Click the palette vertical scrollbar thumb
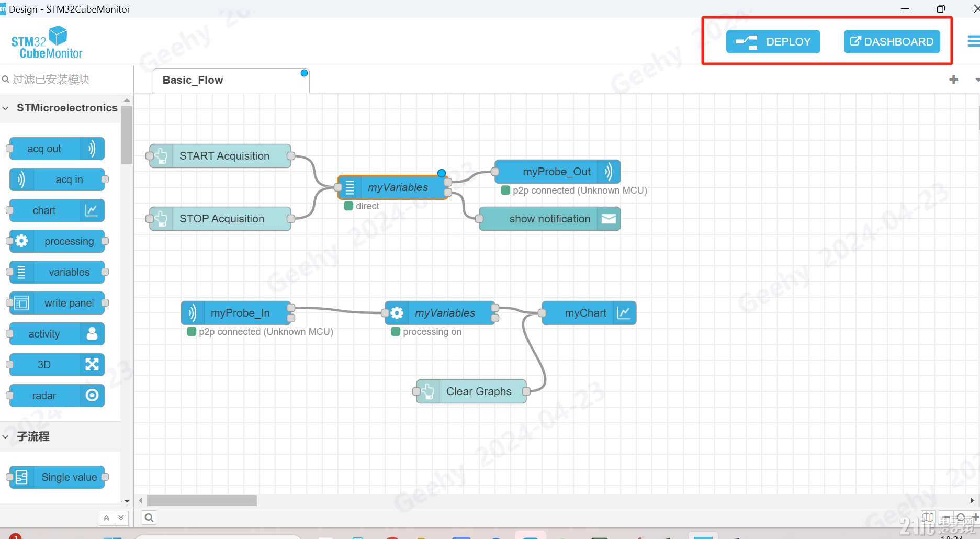Image resolution: width=980 pixels, height=539 pixels. pos(127,135)
